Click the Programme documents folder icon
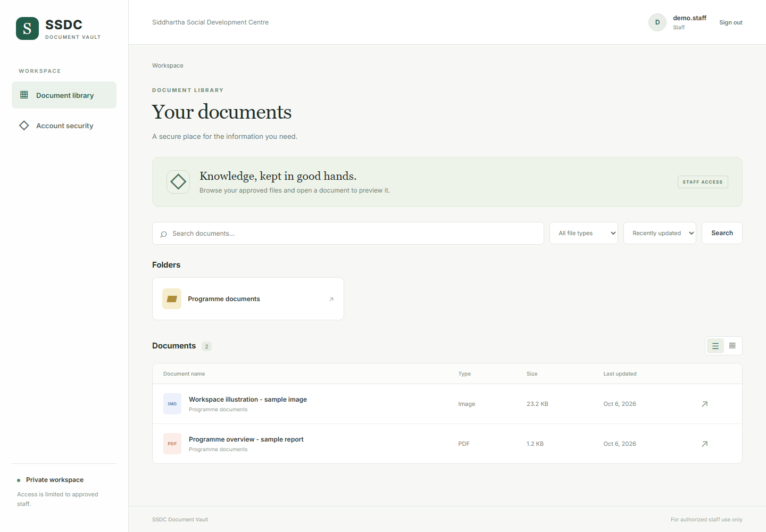 click(172, 299)
